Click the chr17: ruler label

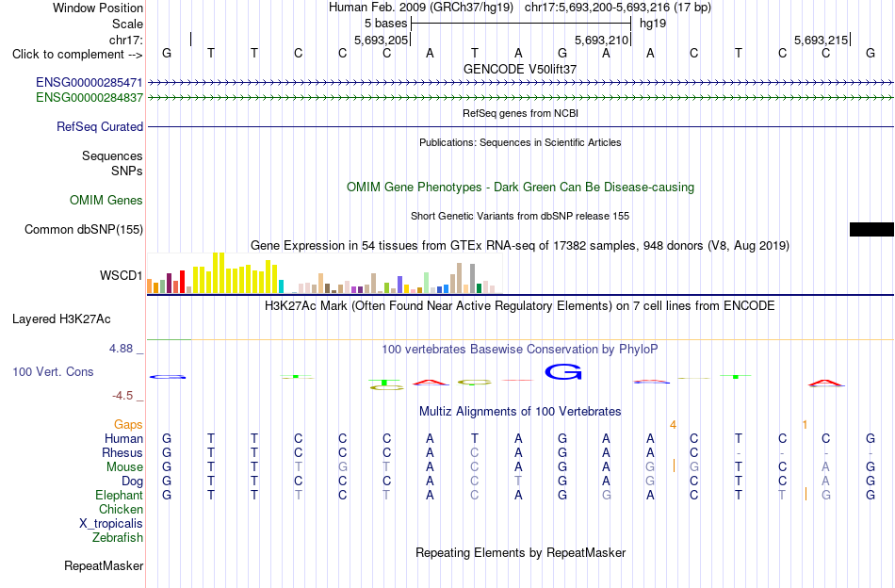[x=126, y=40]
